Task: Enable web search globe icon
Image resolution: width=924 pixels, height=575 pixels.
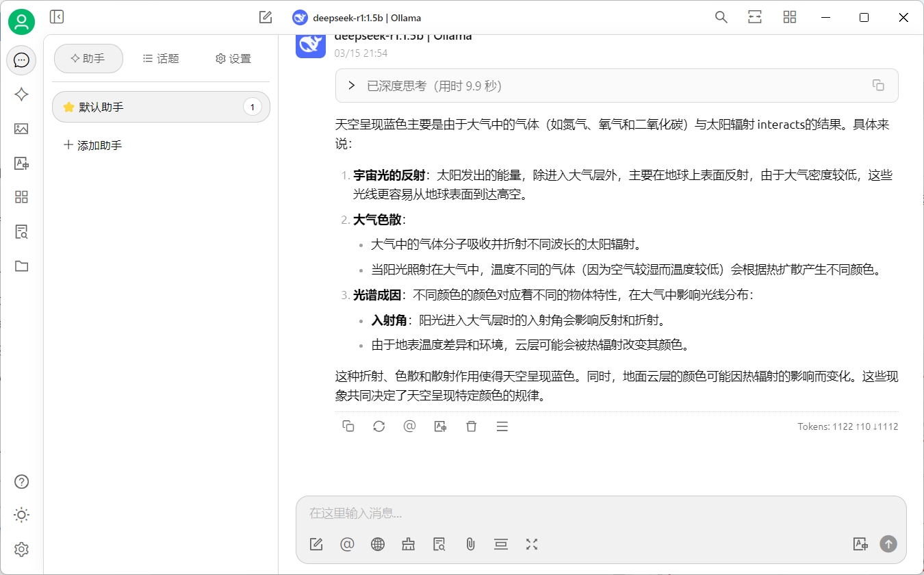Action: pos(378,544)
